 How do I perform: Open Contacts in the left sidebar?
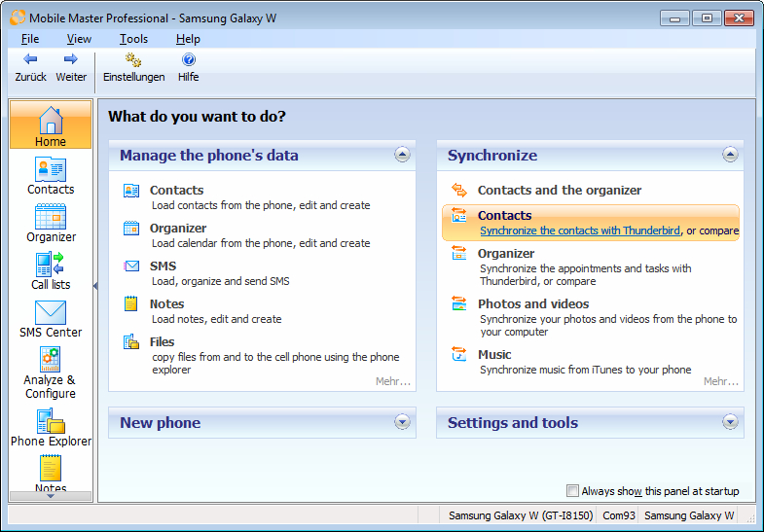pos(51,175)
